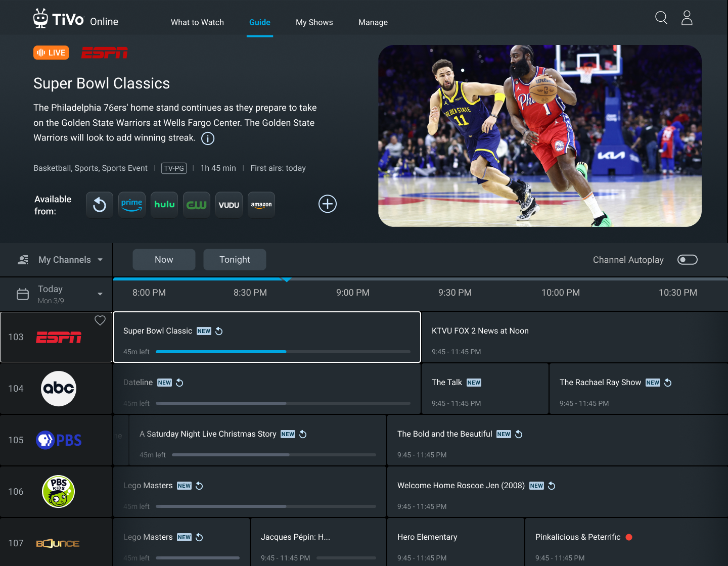The width and height of the screenshot is (728, 566).
Task: Click the calendar icon beside Today
Action: click(23, 294)
